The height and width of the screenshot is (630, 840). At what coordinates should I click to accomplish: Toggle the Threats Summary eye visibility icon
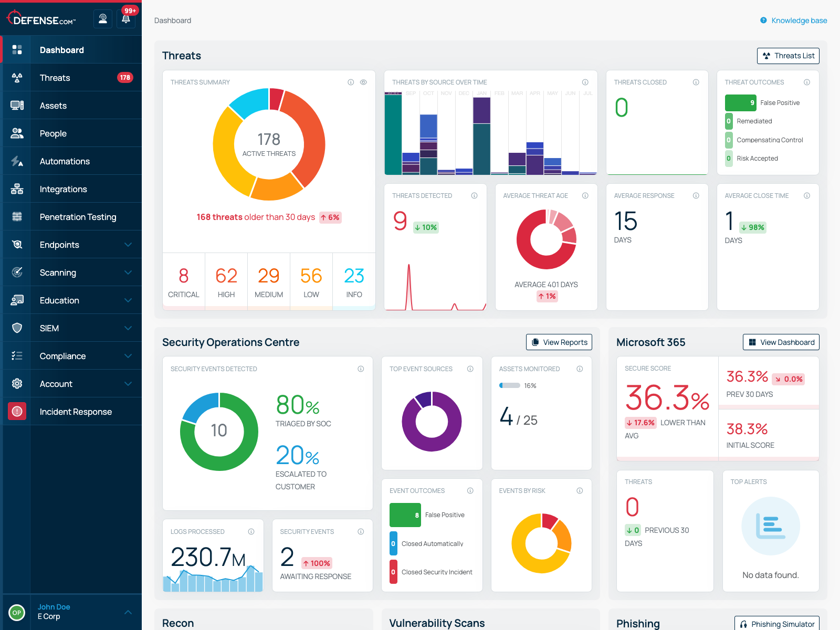pyautogui.click(x=363, y=82)
